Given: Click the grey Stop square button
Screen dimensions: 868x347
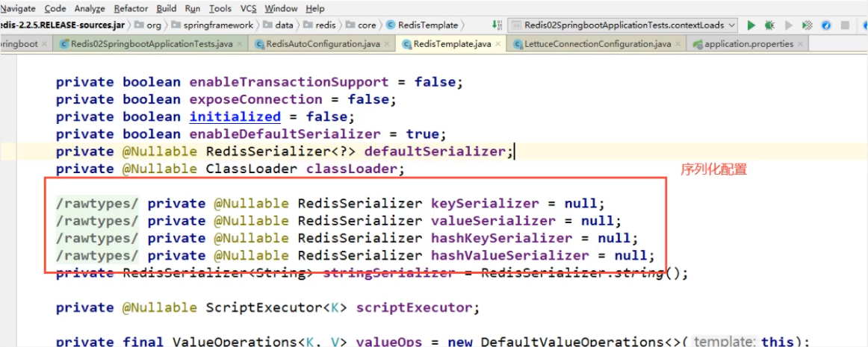Looking at the screenshot, I should [x=845, y=25].
